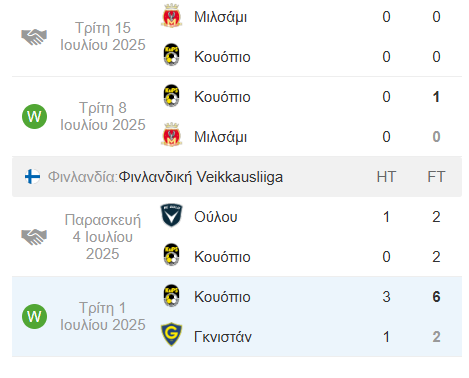
Task: Click the Kuopio crest in the 1 July match
Action: [171, 296]
